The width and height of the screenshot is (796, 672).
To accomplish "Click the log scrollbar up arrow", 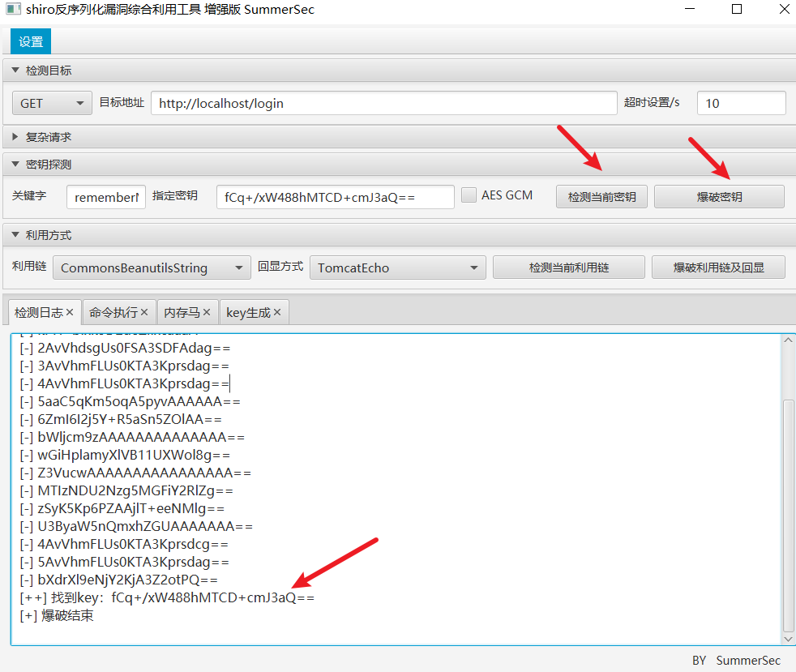I will [x=788, y=340].
